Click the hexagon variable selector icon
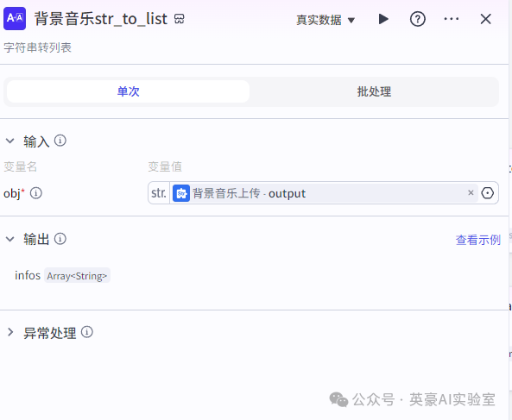512x420 pixels. point(488,193)
